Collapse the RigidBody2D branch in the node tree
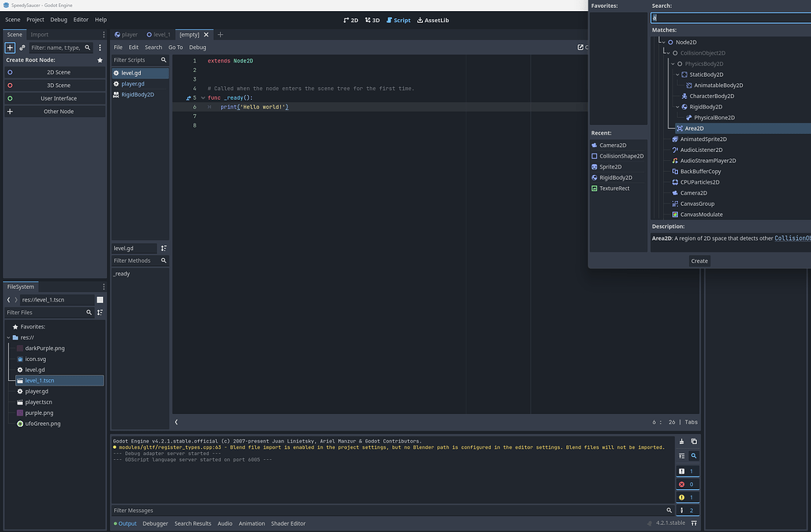 (678, 106)
